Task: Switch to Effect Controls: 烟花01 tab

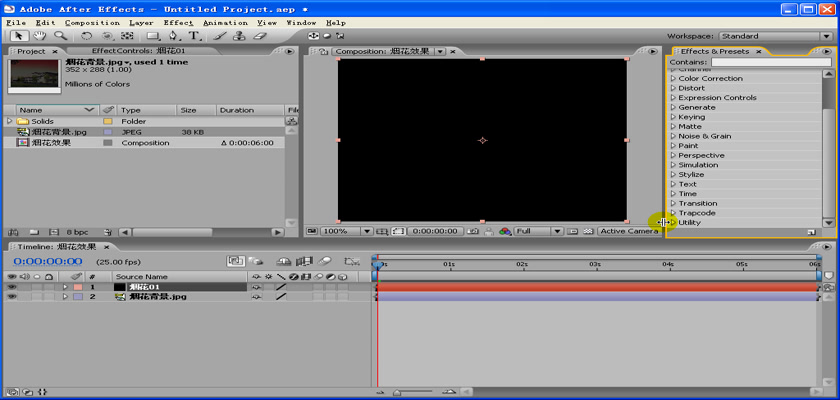Action: pos(138,51)
